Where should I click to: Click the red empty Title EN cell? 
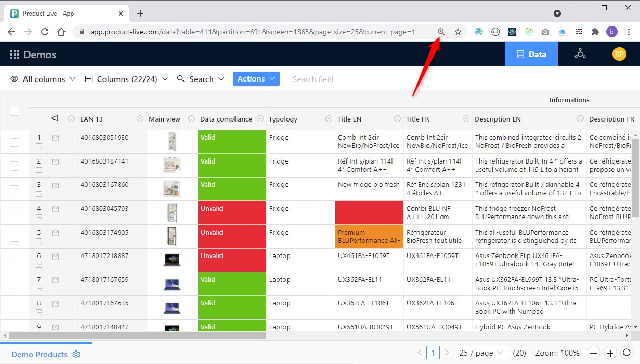[369, 213]
